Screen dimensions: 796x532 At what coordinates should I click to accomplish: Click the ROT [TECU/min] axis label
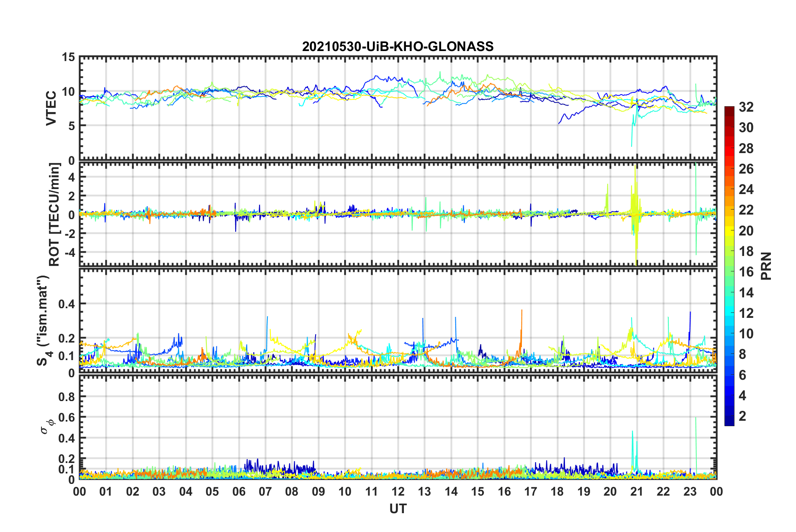pos(54,214)
